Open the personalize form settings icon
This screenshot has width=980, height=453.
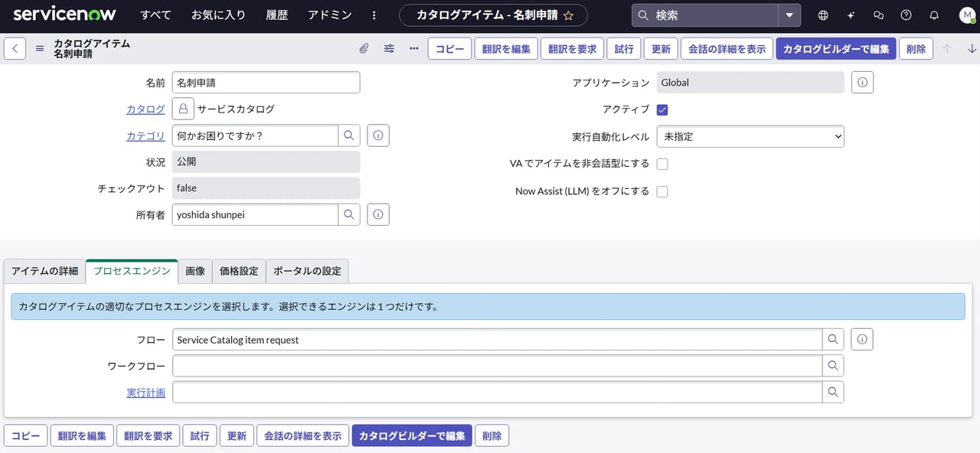coord(389,48)
